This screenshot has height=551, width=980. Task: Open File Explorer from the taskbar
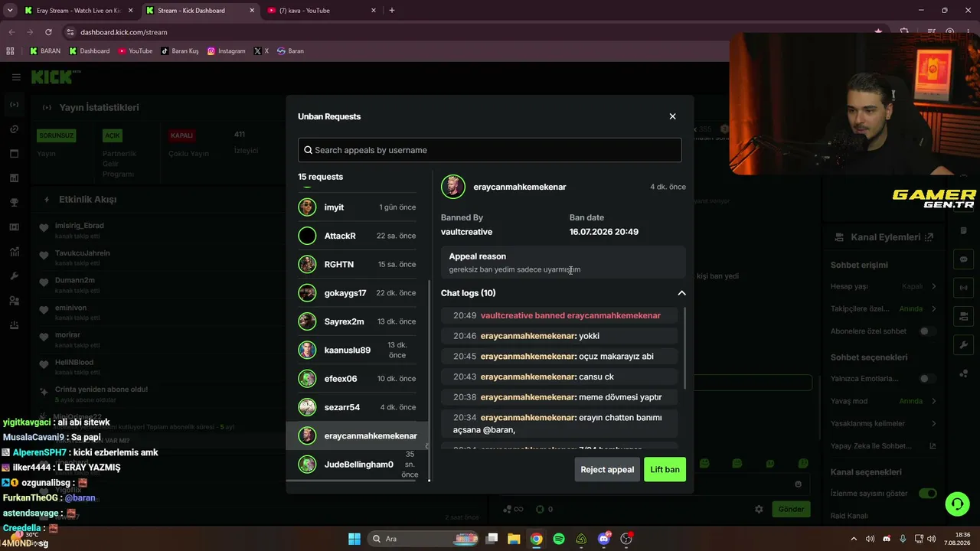coord(514,539)
